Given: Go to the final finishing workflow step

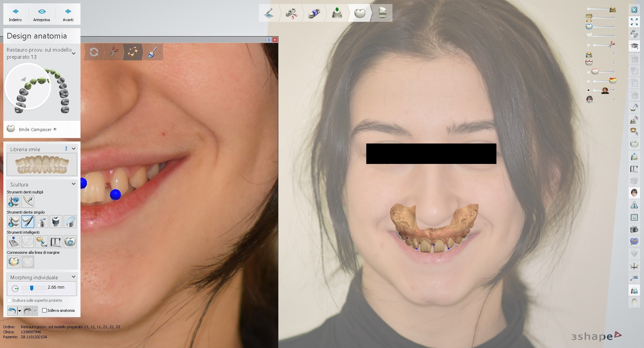Looking at the screenshot, I should (382, 13).
